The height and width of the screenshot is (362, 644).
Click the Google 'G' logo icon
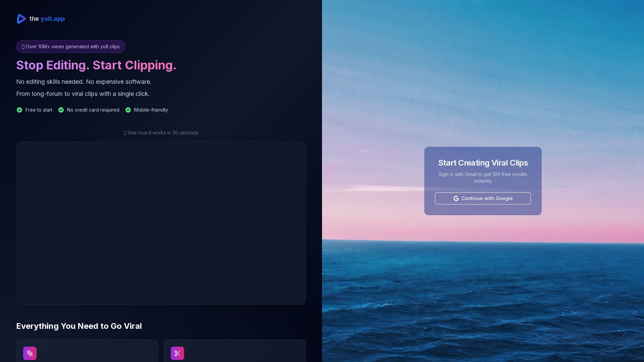click(456, 198)
